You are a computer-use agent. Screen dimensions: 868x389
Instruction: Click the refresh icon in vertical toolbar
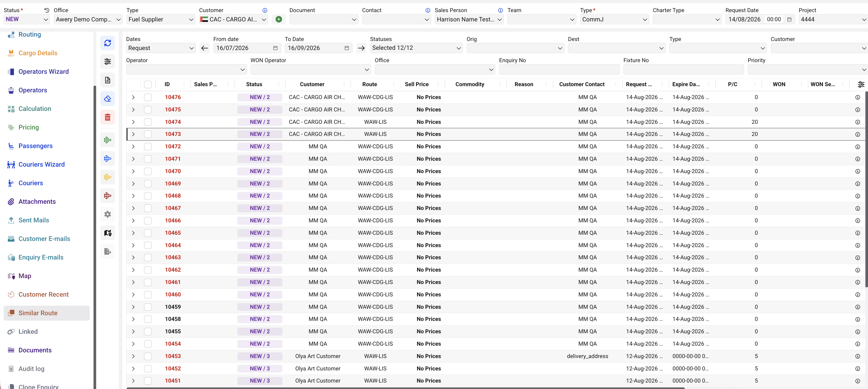coord(107,43)
